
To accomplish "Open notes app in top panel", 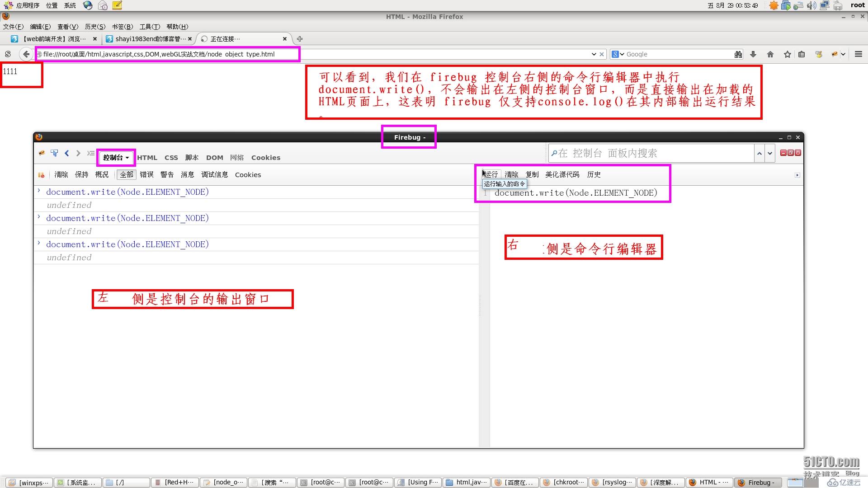I will click(x=117, y=5).
